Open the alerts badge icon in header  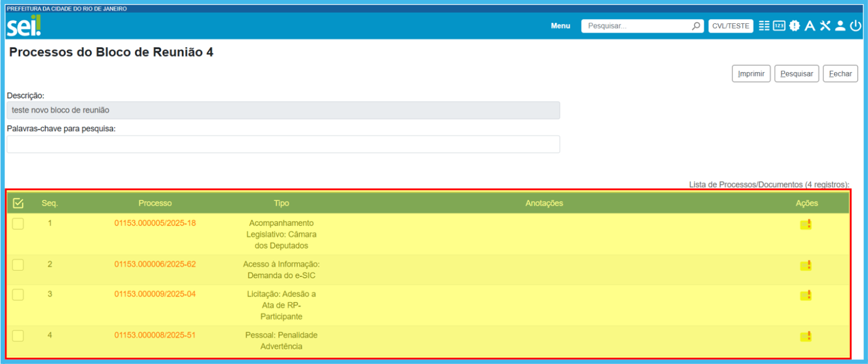(794, 26)
